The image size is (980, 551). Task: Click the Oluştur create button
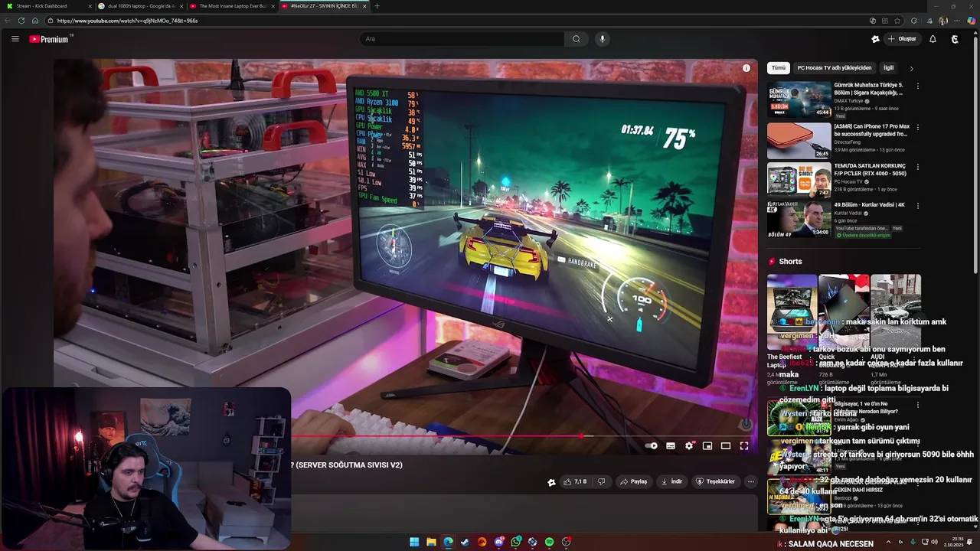(x=901, y=39)
